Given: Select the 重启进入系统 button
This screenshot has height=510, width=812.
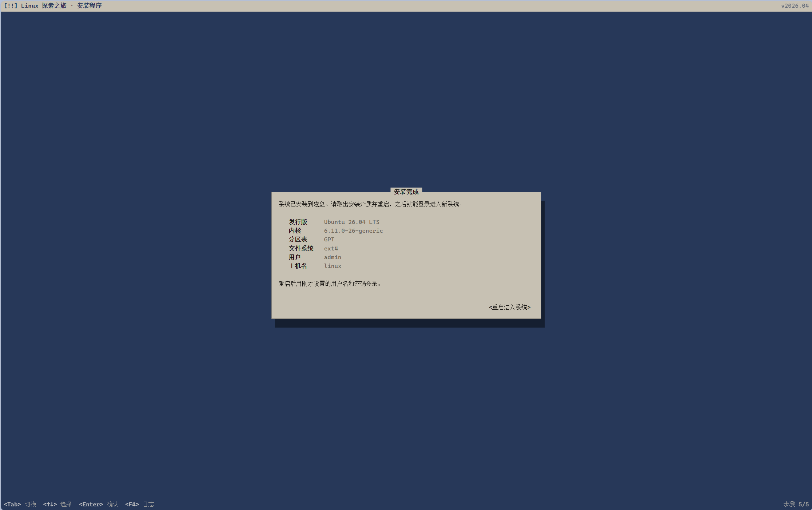Looking at the screenshot, I should (x=510, y=307).
